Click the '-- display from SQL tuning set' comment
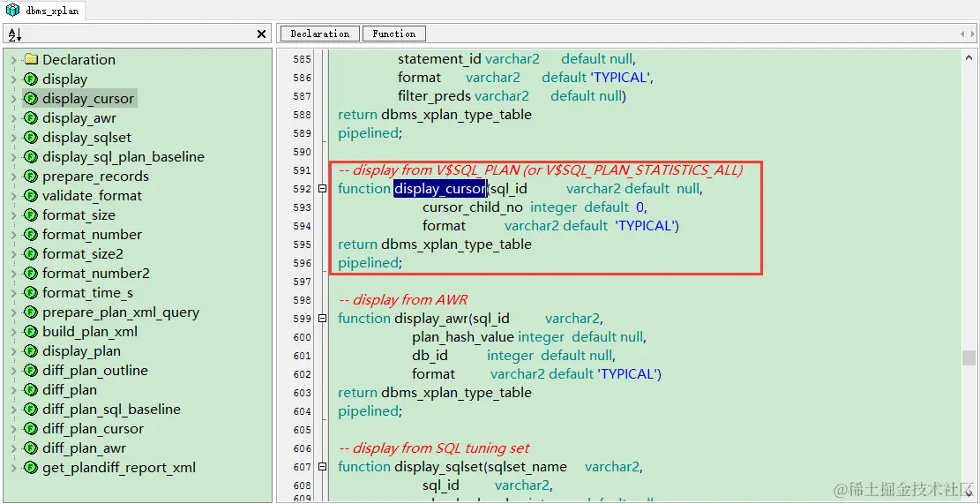980x504 pixels. click(434, 448)
